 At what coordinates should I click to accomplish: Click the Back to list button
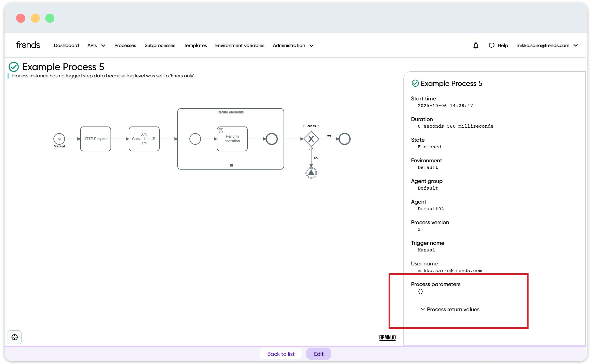(281, 354)
